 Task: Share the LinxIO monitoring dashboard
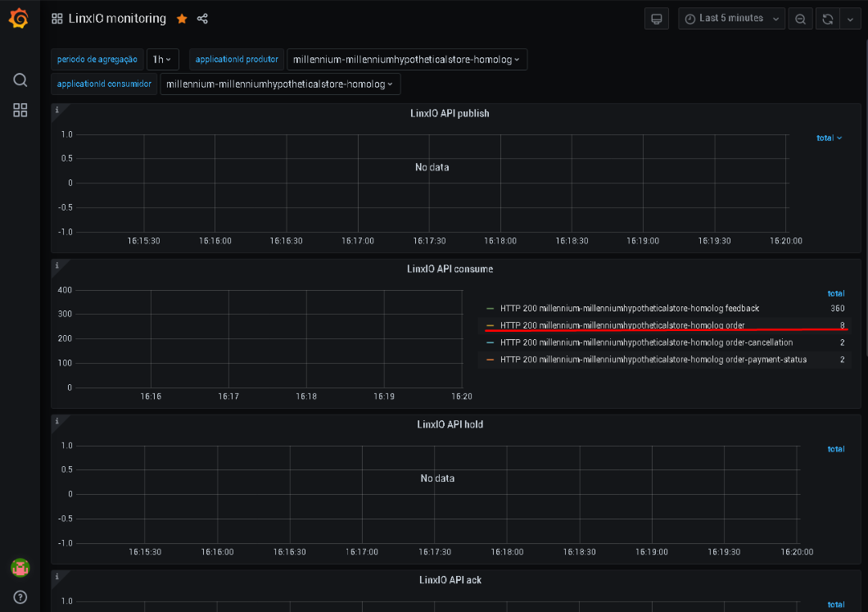202,19
